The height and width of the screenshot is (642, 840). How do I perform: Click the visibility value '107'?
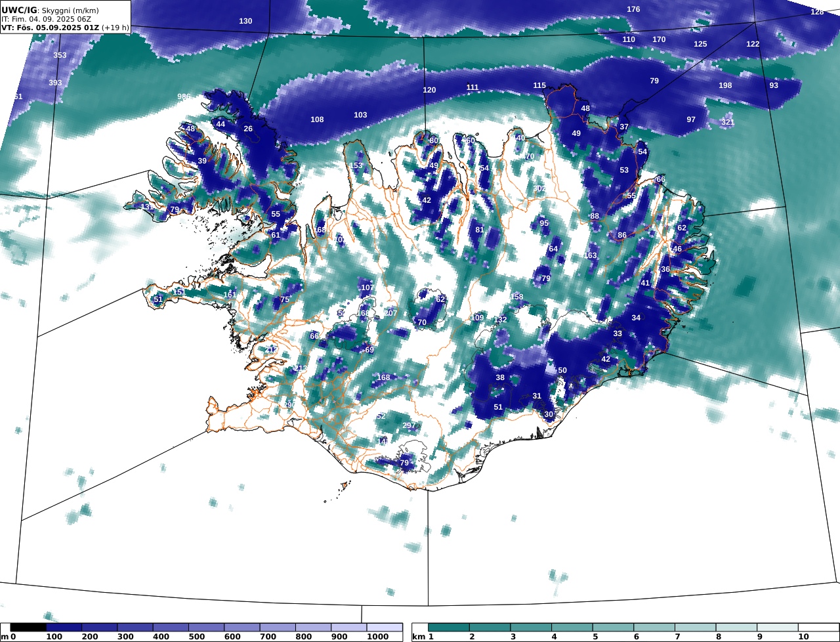point(367,288)
